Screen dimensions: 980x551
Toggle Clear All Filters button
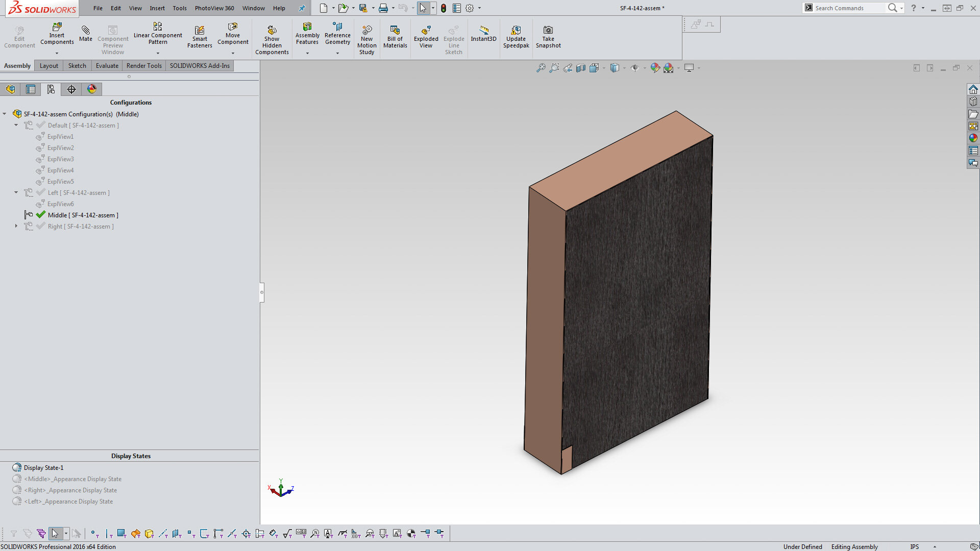(x=28, y=534)
